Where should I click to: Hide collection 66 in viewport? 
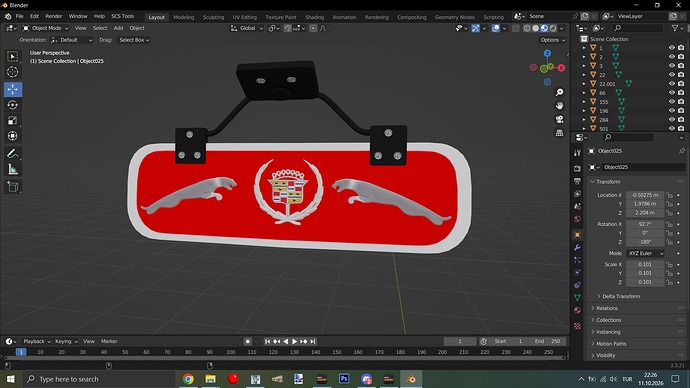pos(672,92)
